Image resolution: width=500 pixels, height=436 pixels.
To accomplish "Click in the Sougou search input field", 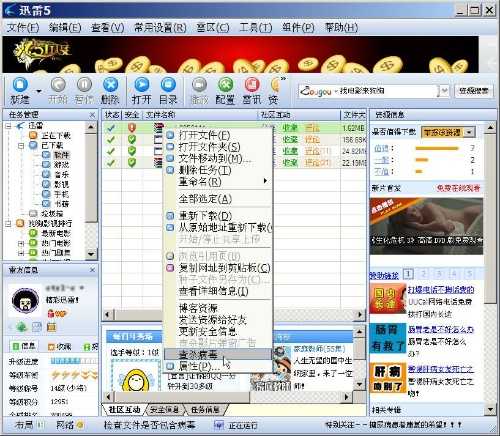I will click(x=387, y=91).
